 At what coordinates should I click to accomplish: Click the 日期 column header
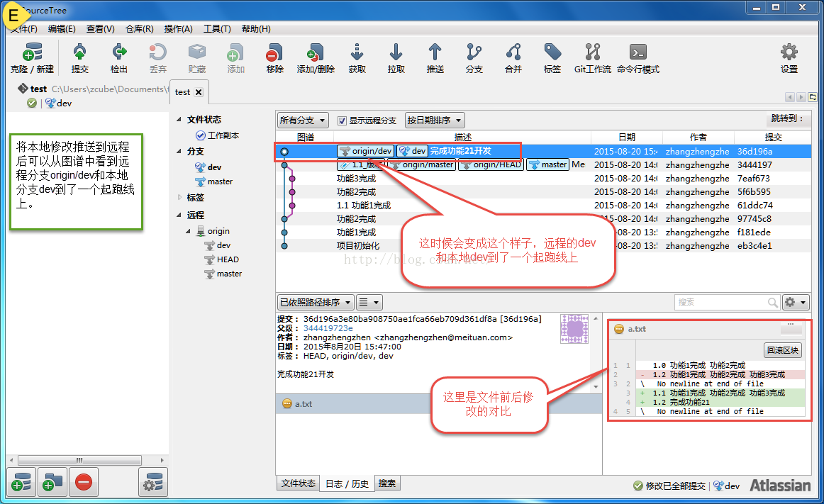click(x=626, y=138)
